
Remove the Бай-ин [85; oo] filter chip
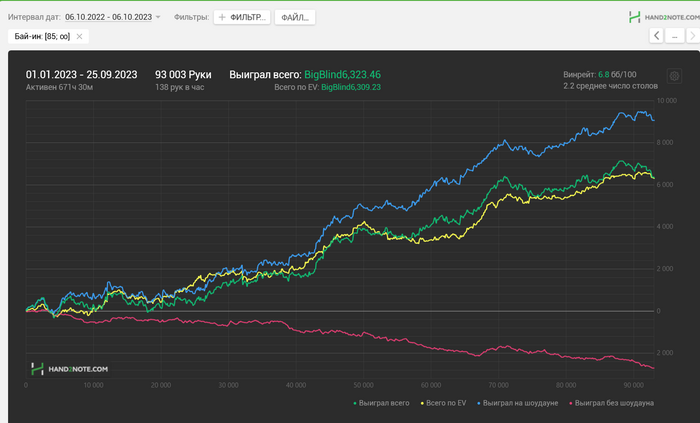pos(79,37)
